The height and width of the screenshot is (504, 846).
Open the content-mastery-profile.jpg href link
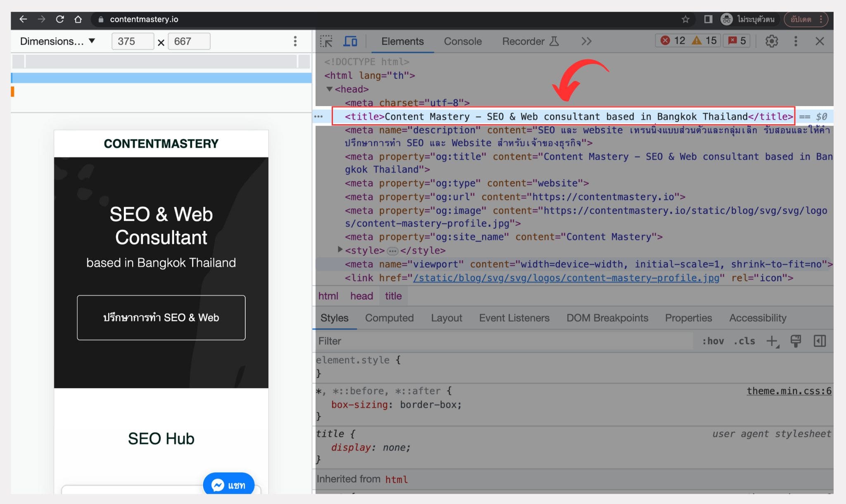point(566,278)
